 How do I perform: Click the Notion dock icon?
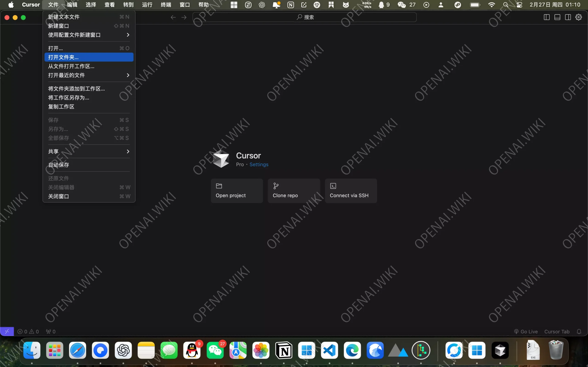click(x=284, y=350)
